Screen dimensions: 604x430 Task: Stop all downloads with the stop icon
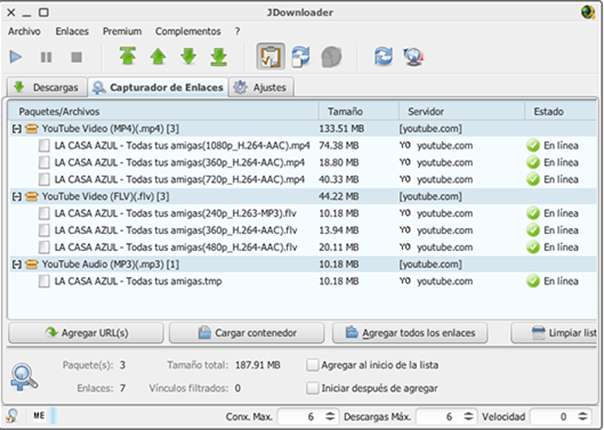point(77,57)
